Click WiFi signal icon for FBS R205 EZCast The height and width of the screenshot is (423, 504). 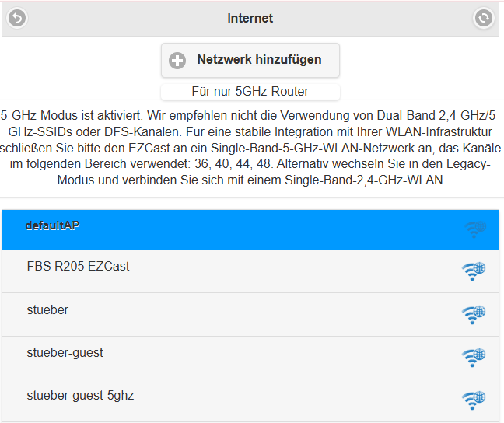[x=474, y=271]
